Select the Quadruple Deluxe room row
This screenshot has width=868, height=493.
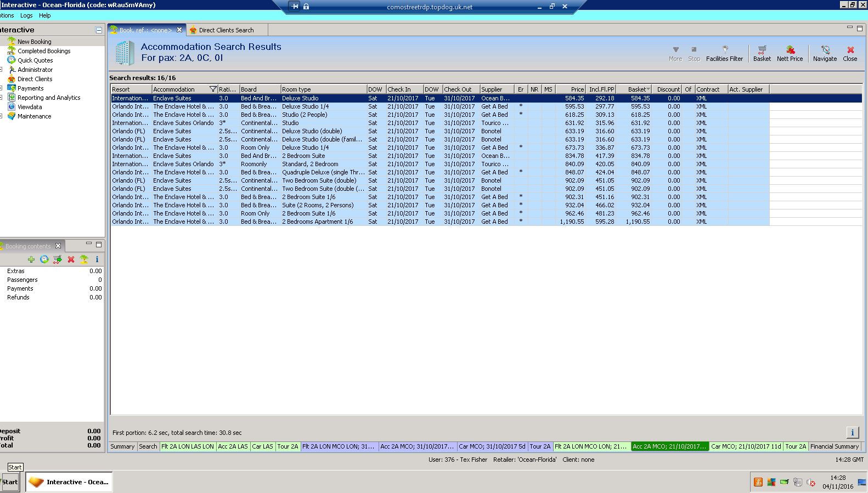440,172
